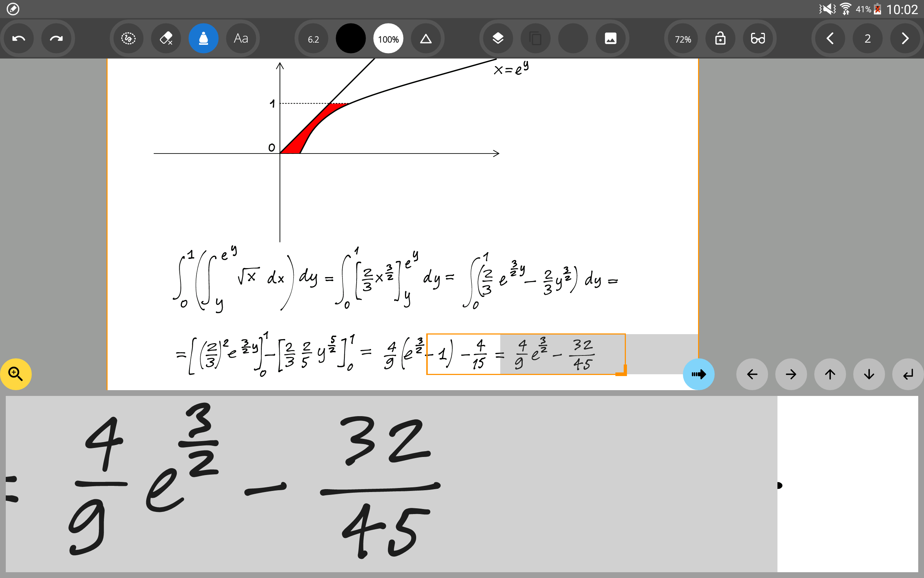The width and height of the screenshot is (924, 578).
Task: Tap the muted sound status icon
Action: click(x=827, y=9)
